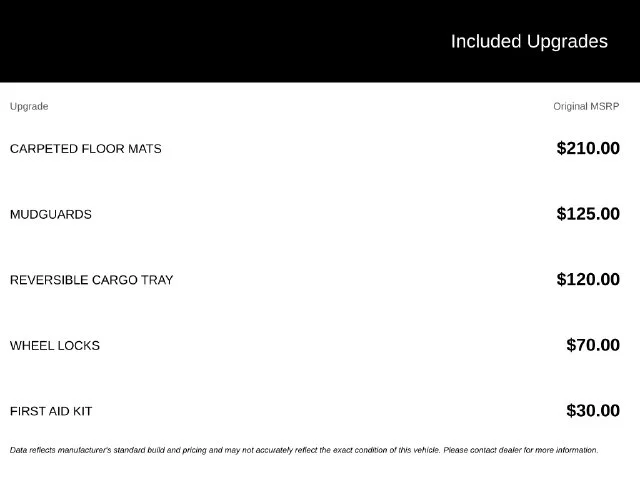Click 'Please contact dealer for more information' text

pyautogui.click(x=521, y=450)
